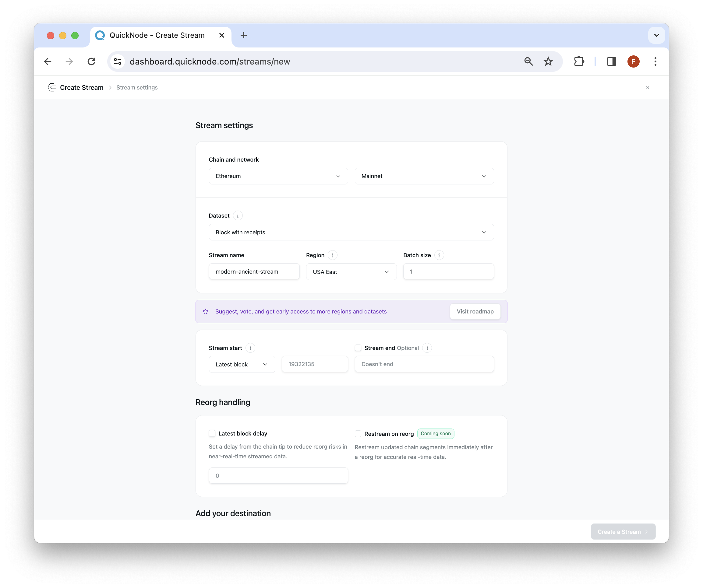703x588 pixels.
Task: Open the browser extensions puzzle icon
Action: [x=579, y=61]
